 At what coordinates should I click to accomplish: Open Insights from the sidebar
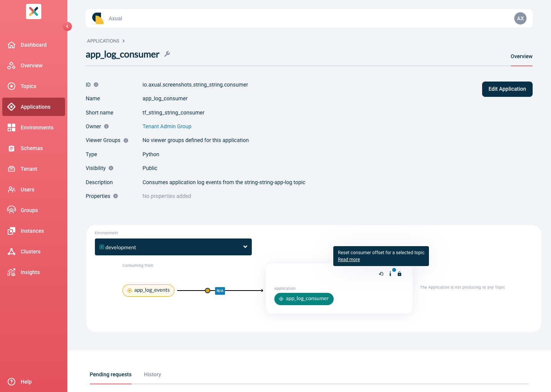coord(34,272)
